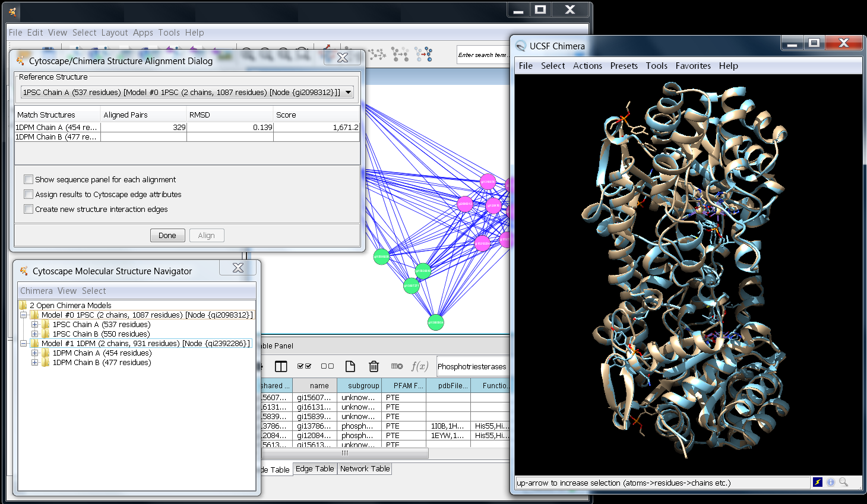Tick Create new structure interaction edges checkbox
The height and width of the screenshot is (504, 867).
(x=29, y=209)
